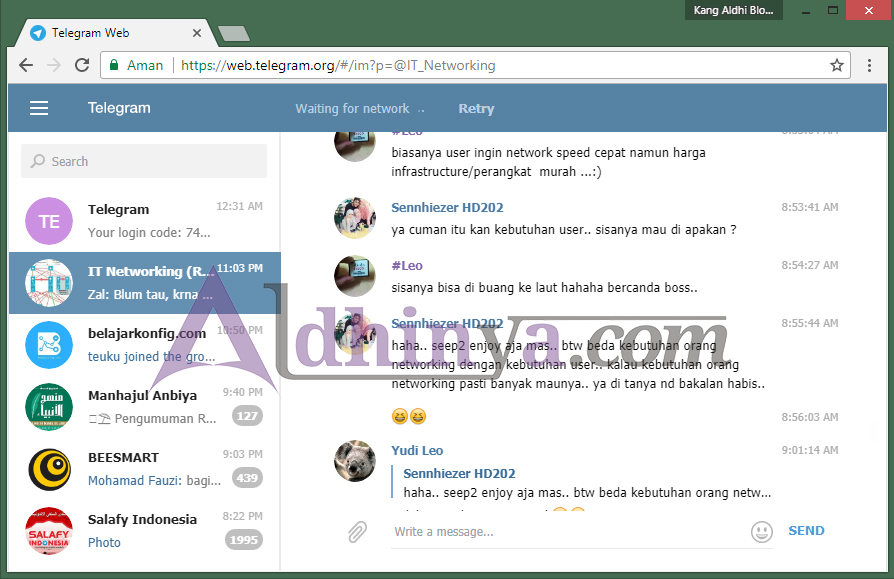Minimize the Chrome window
Viewport: 894px width, 579px height.
coord(806,11)
